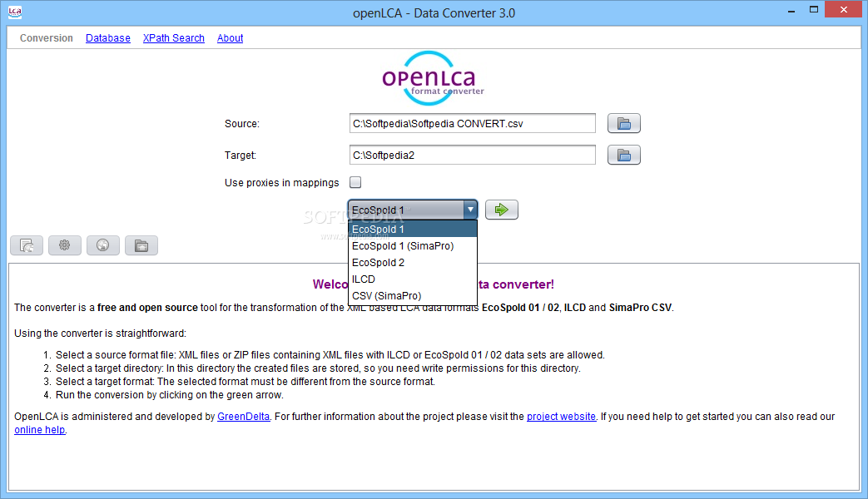Click instruction step 'Select a target directory'
Image resolution: width=868 pixels, height=499 pixels.
pyautogui.click(x=318, y=368)
